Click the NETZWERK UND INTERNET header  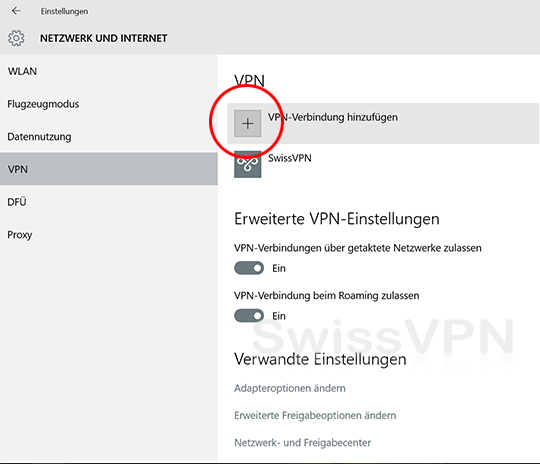pyautogui.click(x=104, y=38)
